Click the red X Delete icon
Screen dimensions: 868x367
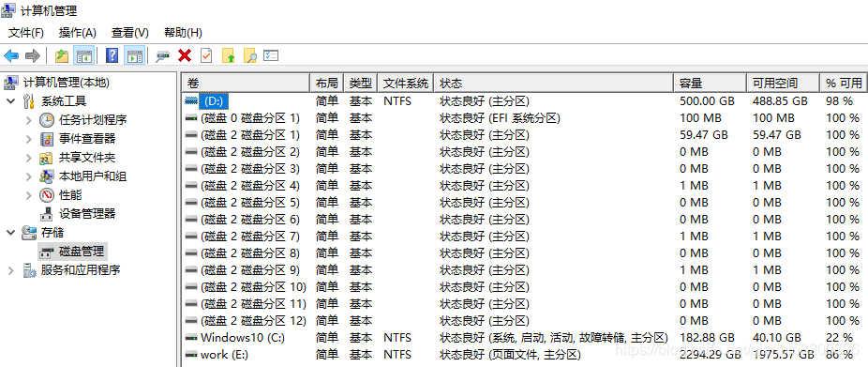click(x=185, y=55)
